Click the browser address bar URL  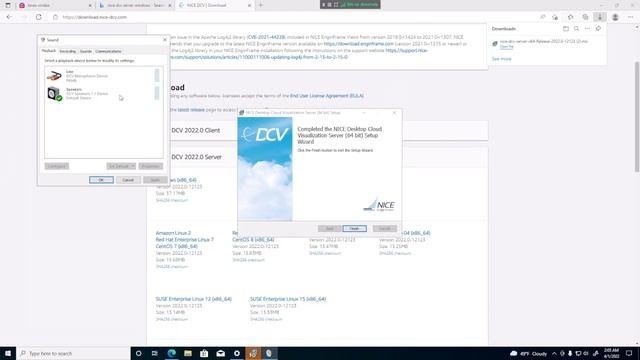click(x=95, y=17)
